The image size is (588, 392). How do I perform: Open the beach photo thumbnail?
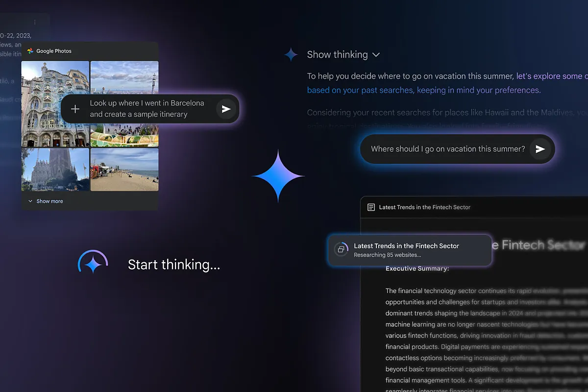tap(124, 170)
